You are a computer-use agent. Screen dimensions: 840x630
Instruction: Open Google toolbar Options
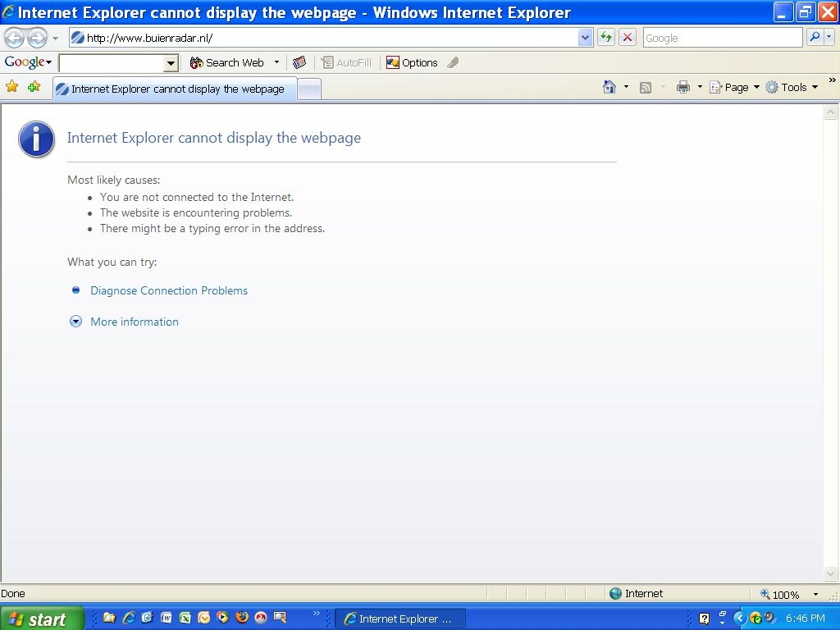pyautogui.click(x=412, y=62)
